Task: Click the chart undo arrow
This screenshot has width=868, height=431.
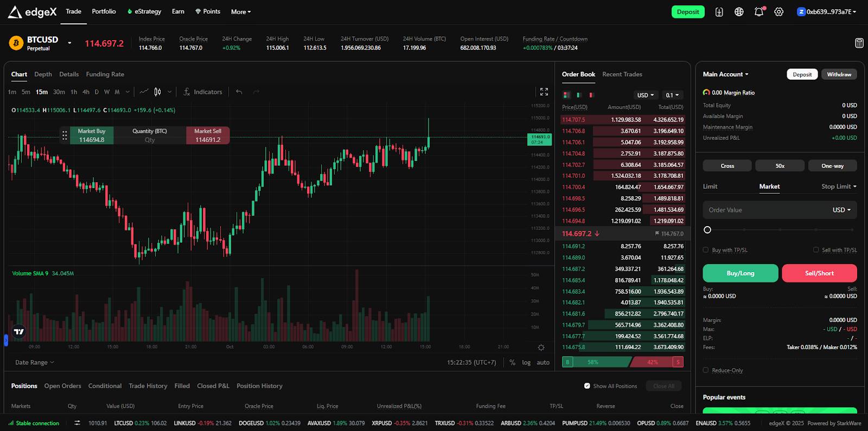Action: pos(239,92)
